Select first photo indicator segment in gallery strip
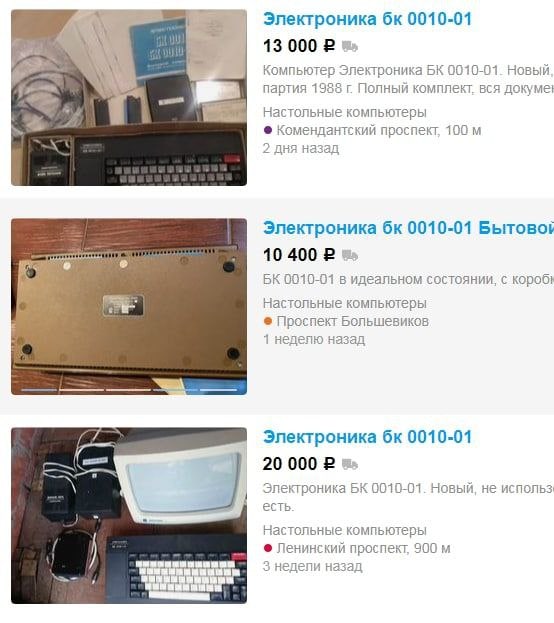The image size is (554, 623). (39, 390)
